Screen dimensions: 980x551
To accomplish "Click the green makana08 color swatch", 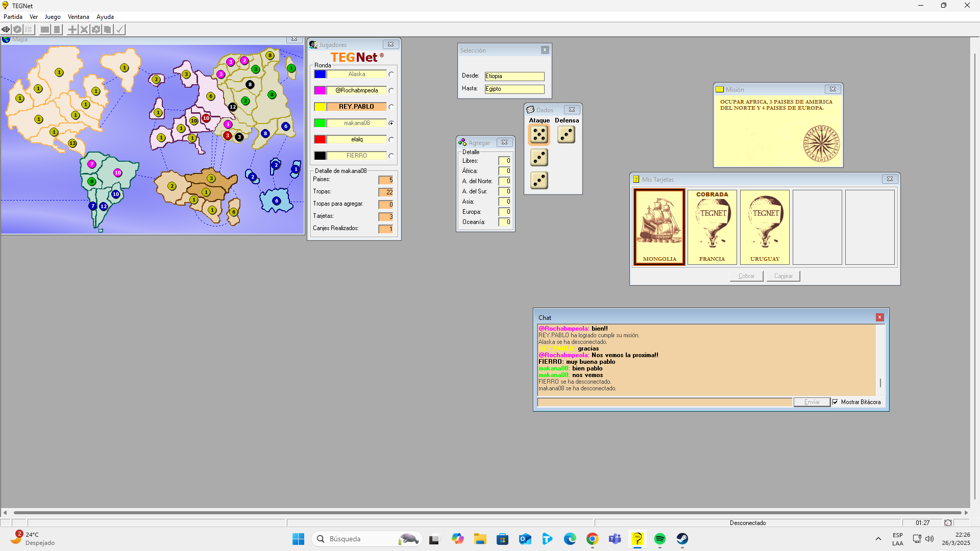I will pos(320,123).
